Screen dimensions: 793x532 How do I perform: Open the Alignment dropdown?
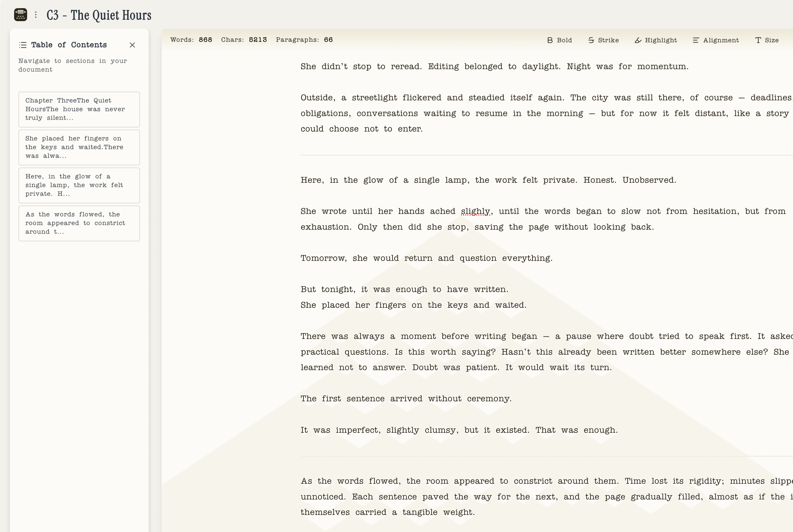[716, 40]
